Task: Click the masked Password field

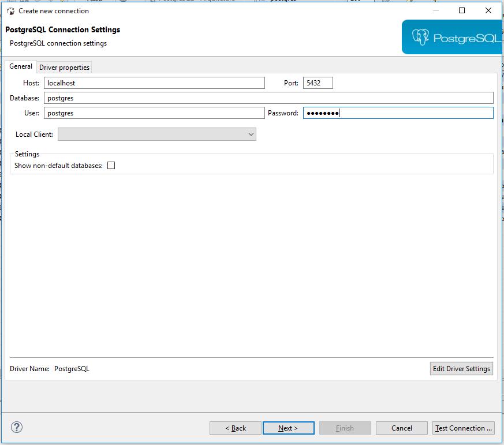Action: coord(398,113)
